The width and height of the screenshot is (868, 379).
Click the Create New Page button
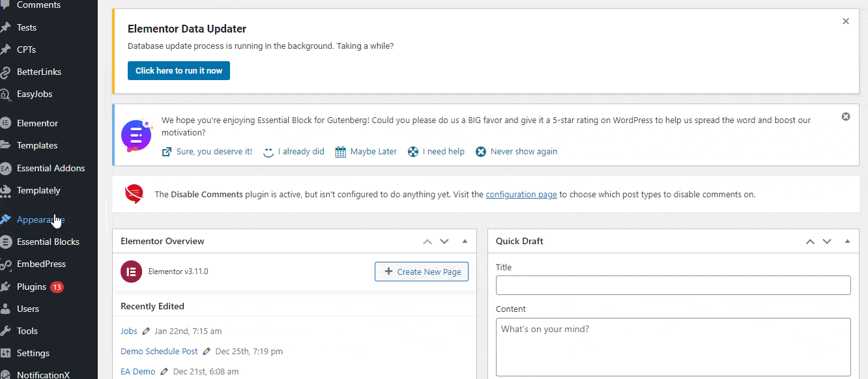tap(422, 272)
